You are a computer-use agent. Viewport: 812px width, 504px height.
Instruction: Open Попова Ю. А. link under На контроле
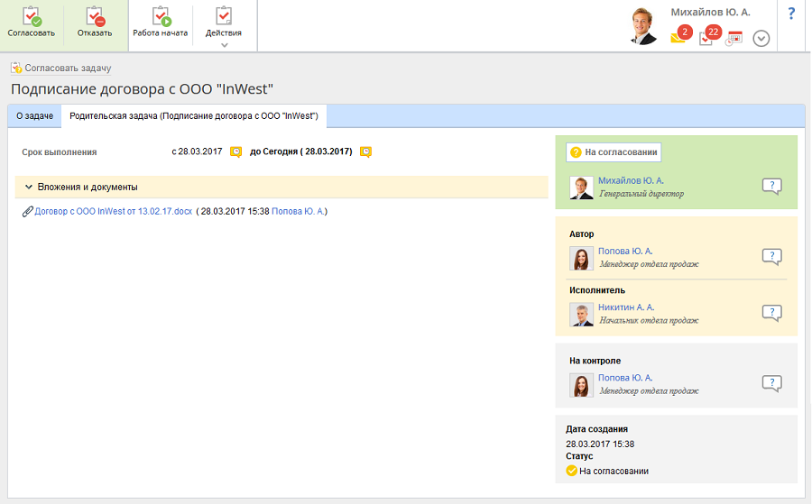pyautogui.click(x=625, y=378)
